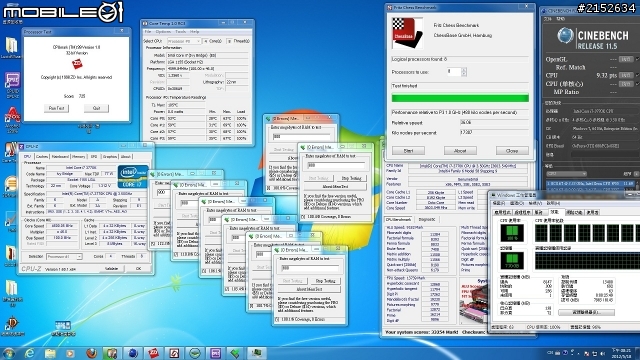The width and height of the screenshot is (640, 360).
Task: Click ChessBase logo in Fritz Chess Benchmark
Action: (x=407, y=33)
